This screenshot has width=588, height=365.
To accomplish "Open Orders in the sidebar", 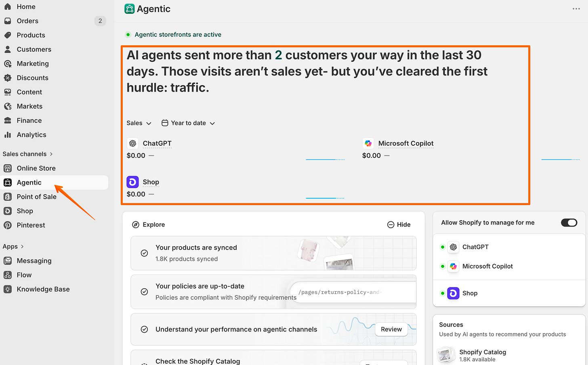I will tap(54, 21).
